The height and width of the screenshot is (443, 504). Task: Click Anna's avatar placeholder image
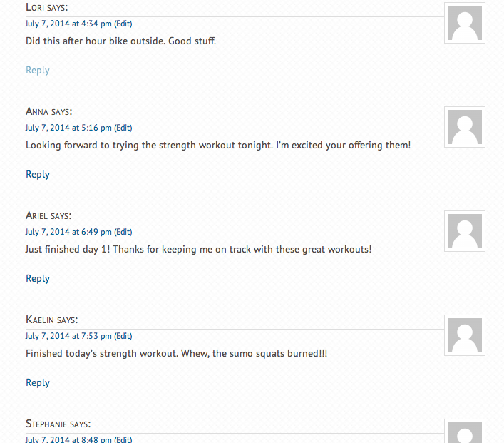(465, 127)
